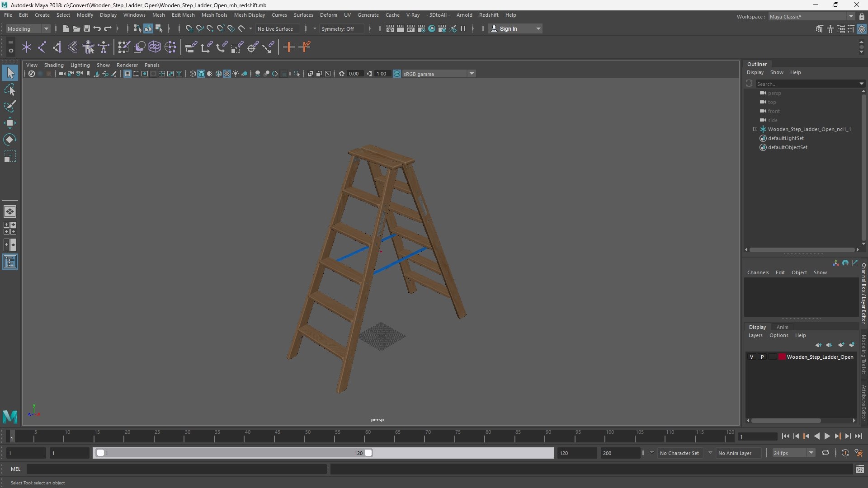Image resolution: width=868 pixels, height=488 pixels.
Task: Open the Sign In dropdown
Action: 515,28
